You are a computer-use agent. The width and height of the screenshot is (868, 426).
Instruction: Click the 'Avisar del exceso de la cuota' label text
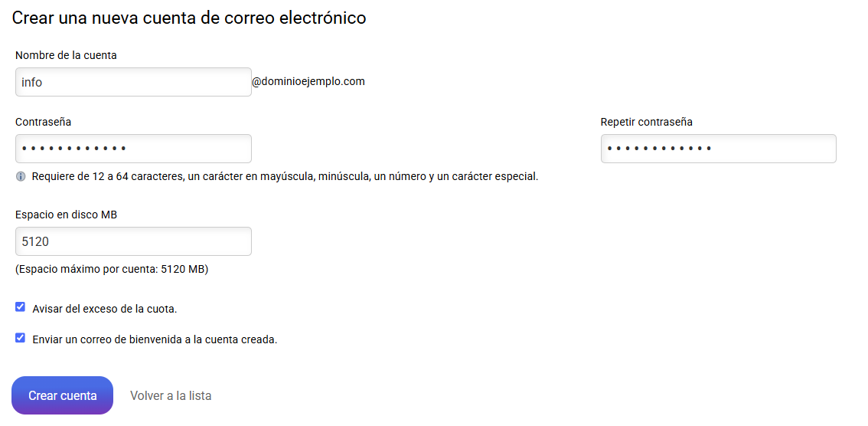click(x=105, y=309)
